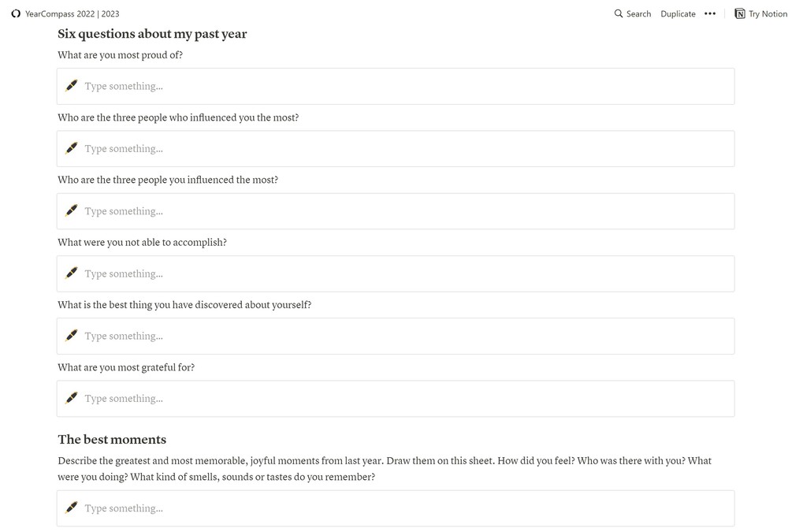Screen dimensions: 792x532
Task: Click the Search magnifier icon
Action: click(619, 13)
